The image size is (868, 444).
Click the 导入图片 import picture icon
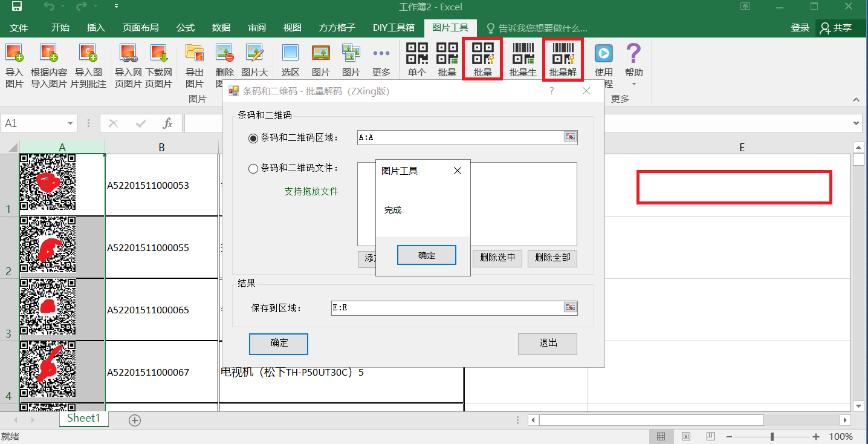coord(14,53)
